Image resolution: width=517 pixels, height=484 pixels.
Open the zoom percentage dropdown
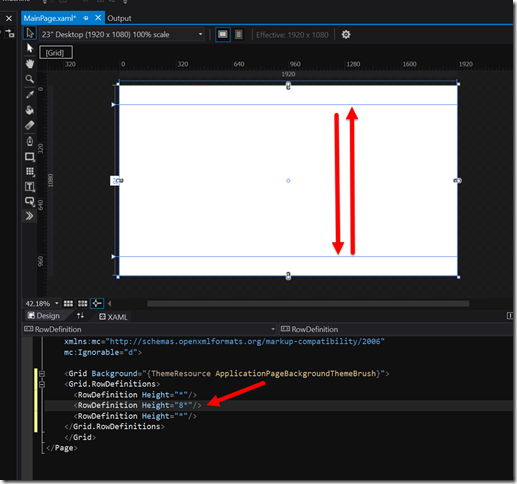coord(42,303)
